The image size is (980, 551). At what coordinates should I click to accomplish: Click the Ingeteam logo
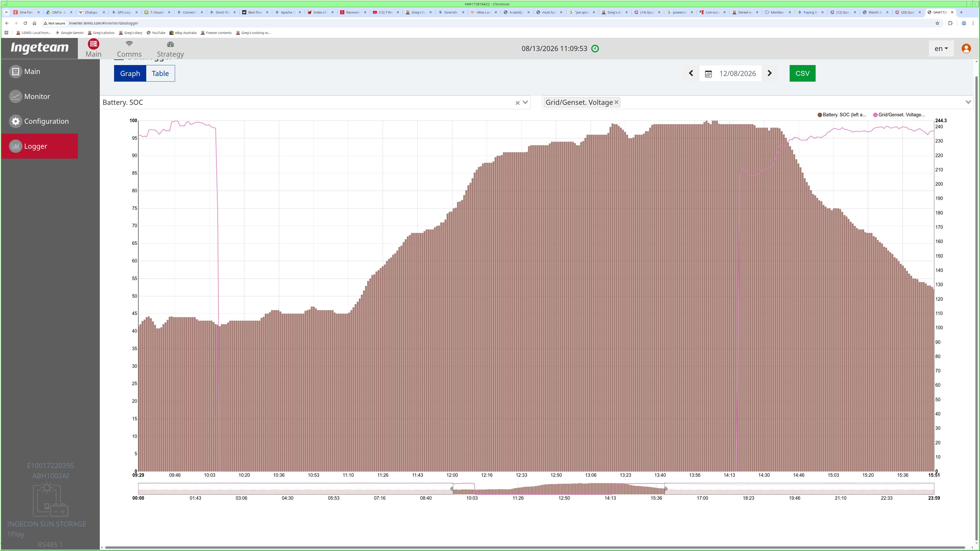pos(40,48)
